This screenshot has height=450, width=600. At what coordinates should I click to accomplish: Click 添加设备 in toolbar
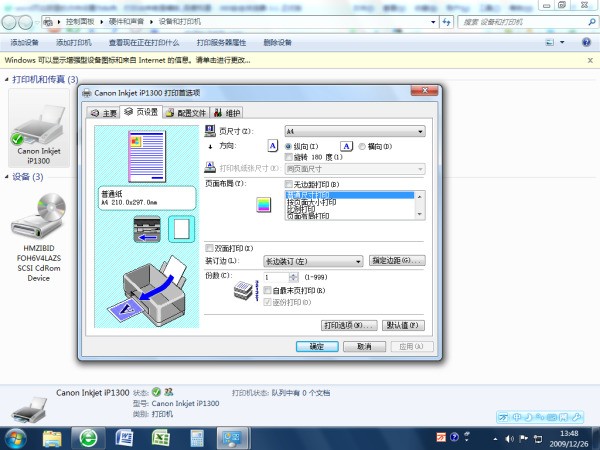24,42
